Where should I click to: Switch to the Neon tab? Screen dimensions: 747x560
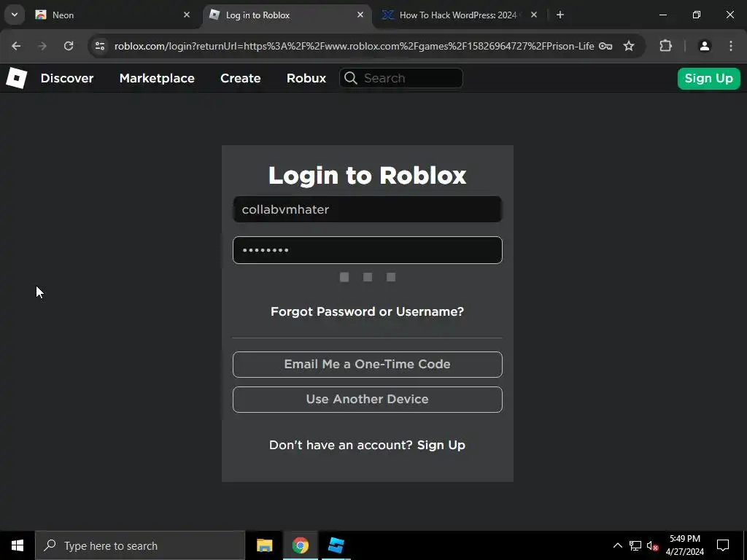(112, 15)
